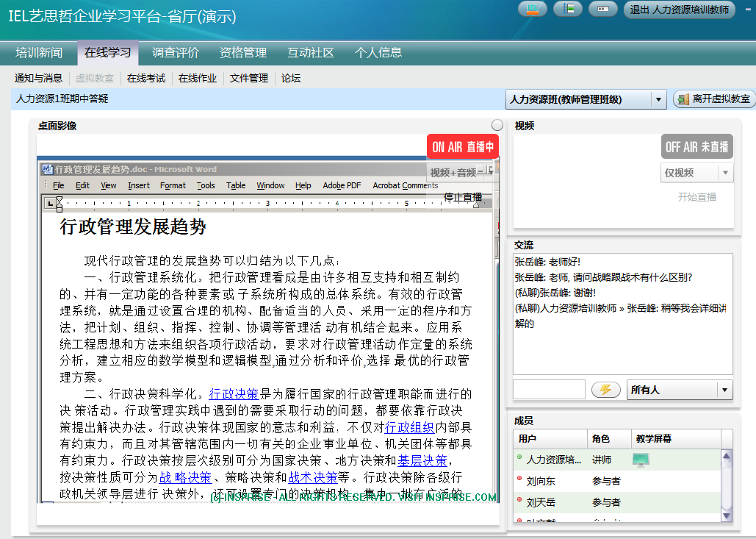Open the 培训新闻 main tab
The width and height of the screenshot is (756, 539).
click(x=38, y=53)
